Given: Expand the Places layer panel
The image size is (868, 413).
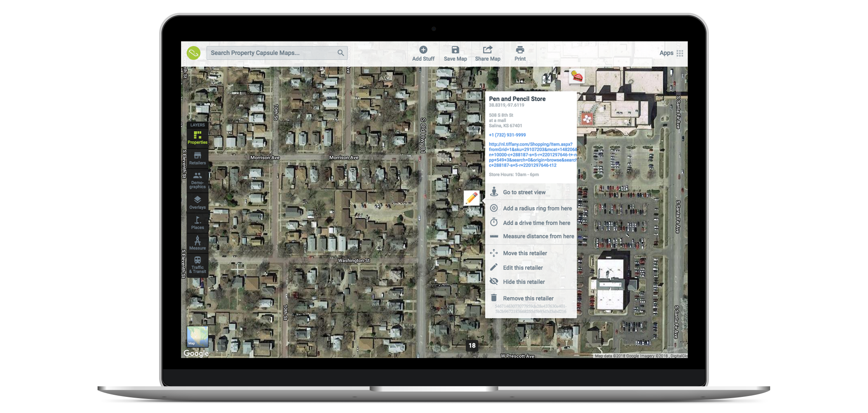Looking at the screenshot, I should (x=198, y=223).
